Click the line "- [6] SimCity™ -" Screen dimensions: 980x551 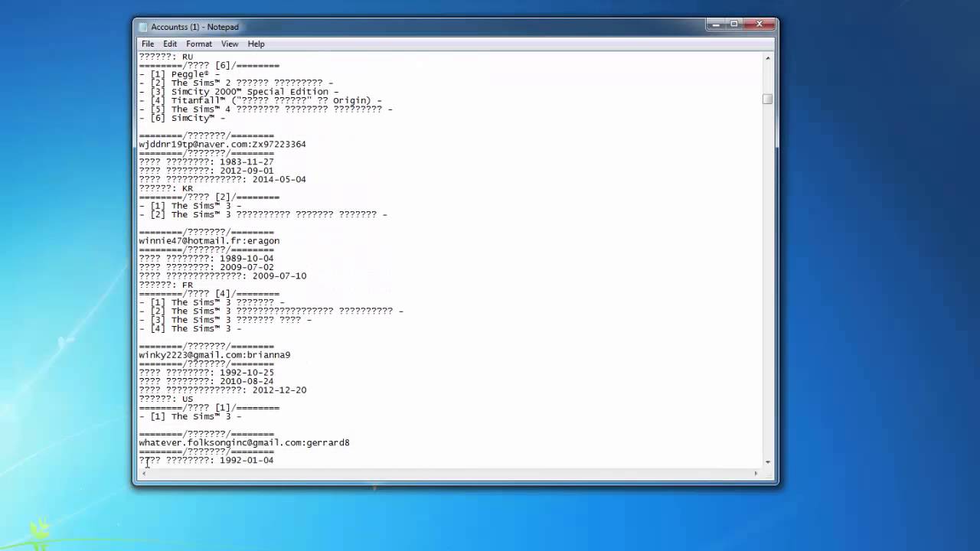[182, 118]
